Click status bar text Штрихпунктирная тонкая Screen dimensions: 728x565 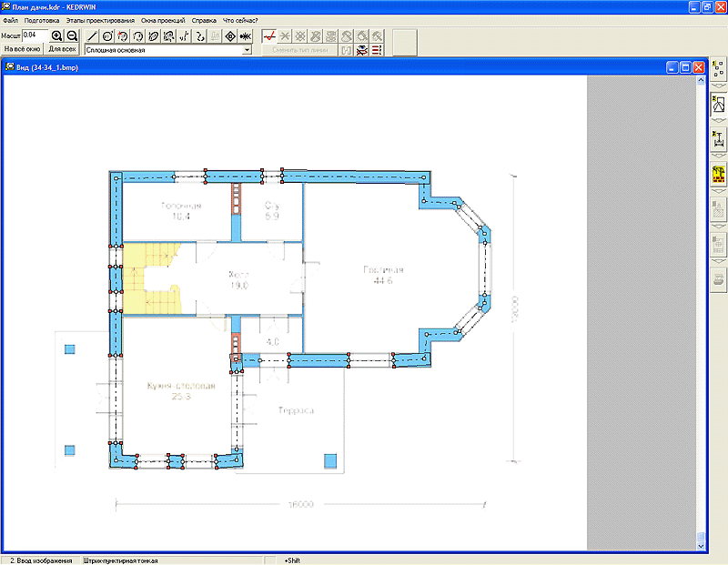pyautogui.click(x=121, y=560)
